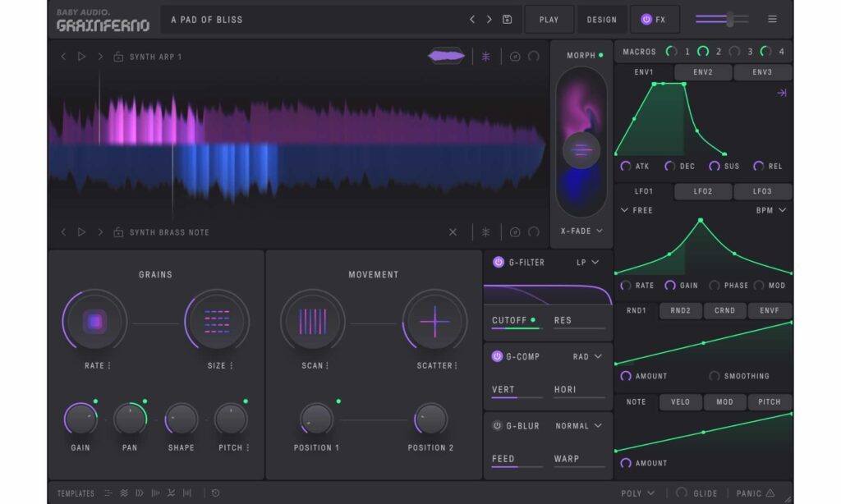Viewport: 841px width, 504px height.
Task: Load the next preset with the right arrow
Action: tap(489, 20)
